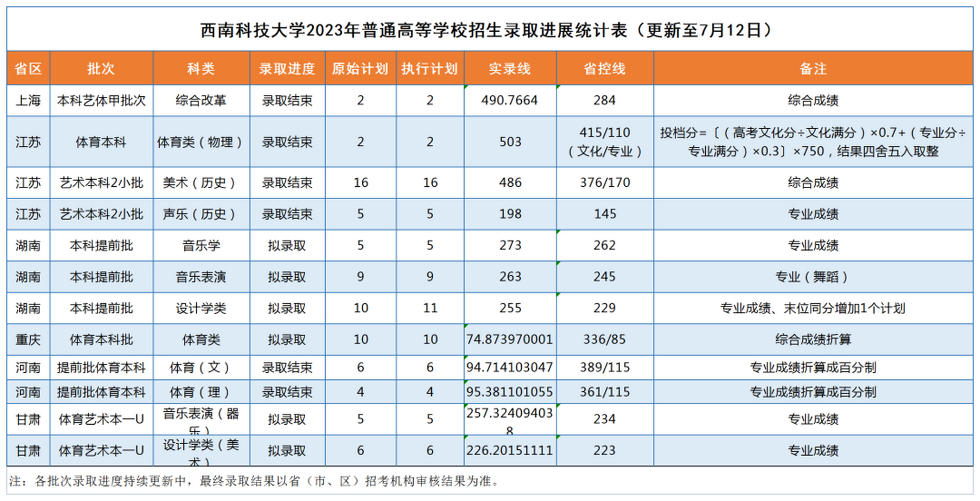Click the 湖南 音乐学 拟录取 cell
Screen dimensions: 980x501
point(288,245)
